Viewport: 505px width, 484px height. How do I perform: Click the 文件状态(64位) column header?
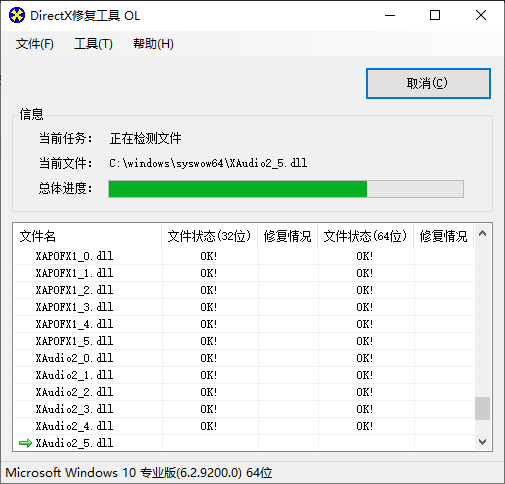(365, 236)
